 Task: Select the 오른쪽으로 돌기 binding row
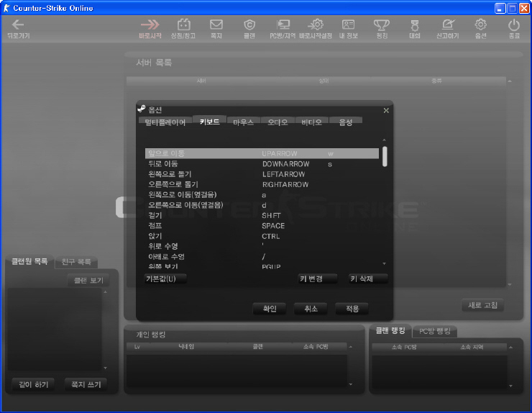[x=262, y=184]
